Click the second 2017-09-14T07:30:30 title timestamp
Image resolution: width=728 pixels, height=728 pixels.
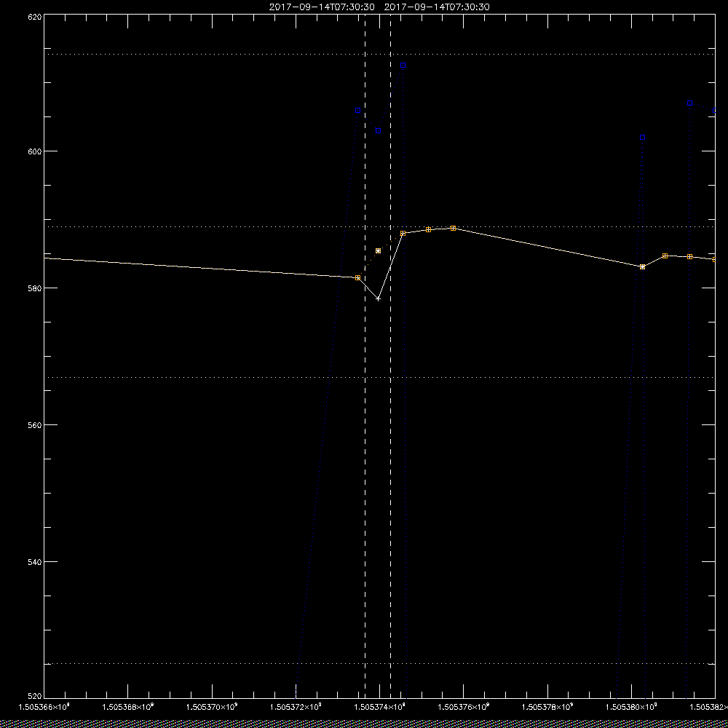pyautogui.click(x=437, y=7)
